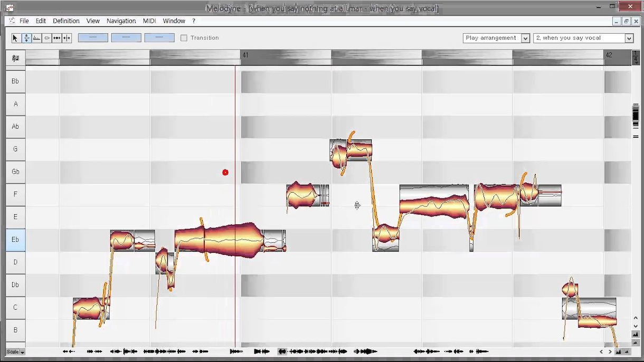
Task: Select the amplitude tool in toolbar
Action: tap(47, 38)
